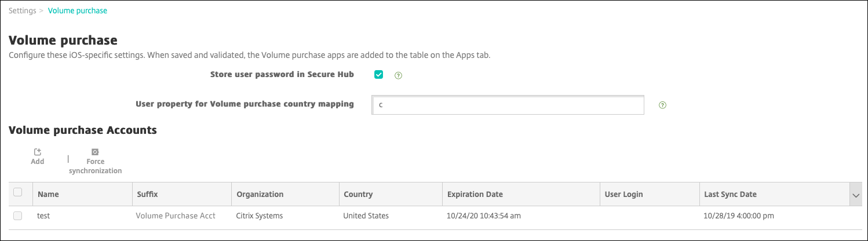Click the Force synchronization icon
The width and height of the screenshot is (868, 241).
(x=95, y=152)
